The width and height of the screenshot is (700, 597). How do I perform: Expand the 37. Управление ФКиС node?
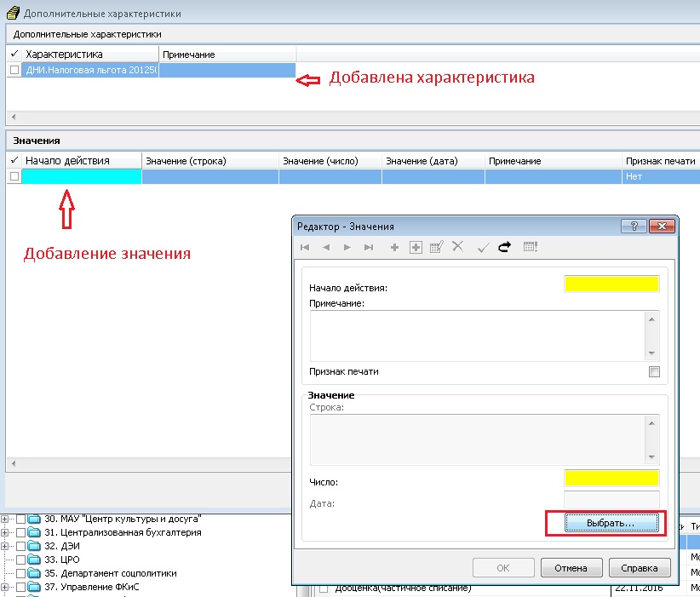pos(7,588)
